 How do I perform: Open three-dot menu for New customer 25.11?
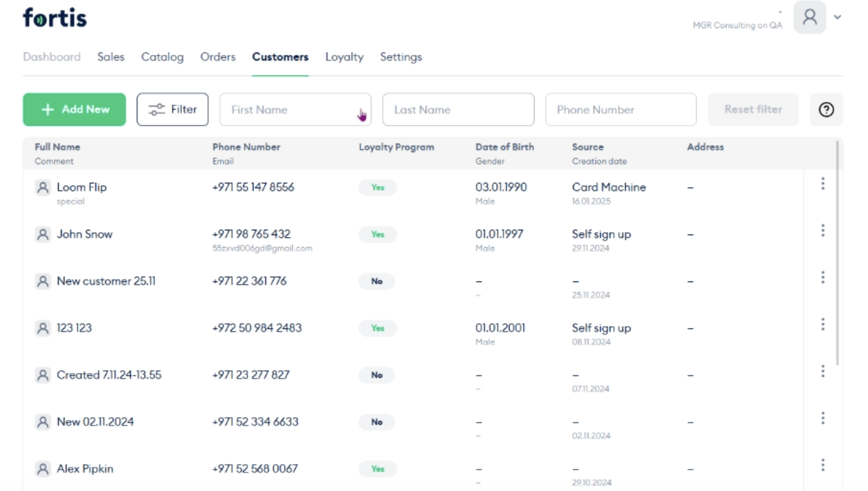[x=823, y=277]
